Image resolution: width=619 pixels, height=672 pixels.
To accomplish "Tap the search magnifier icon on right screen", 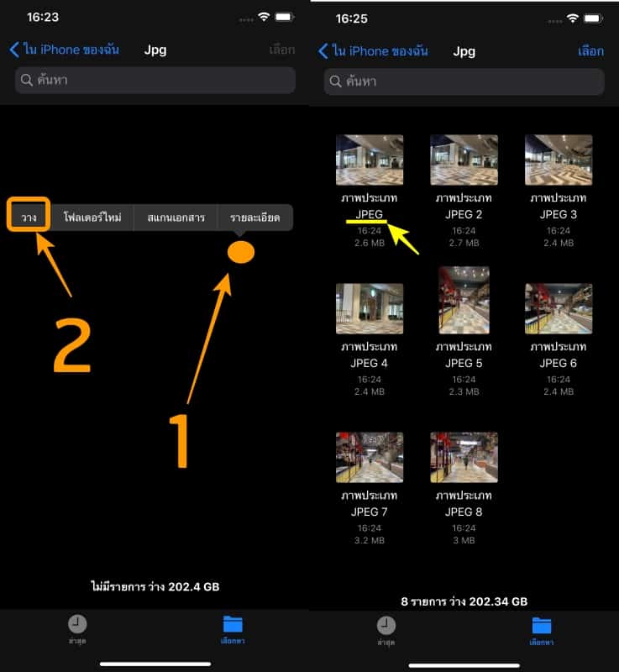I will point(336,81).
